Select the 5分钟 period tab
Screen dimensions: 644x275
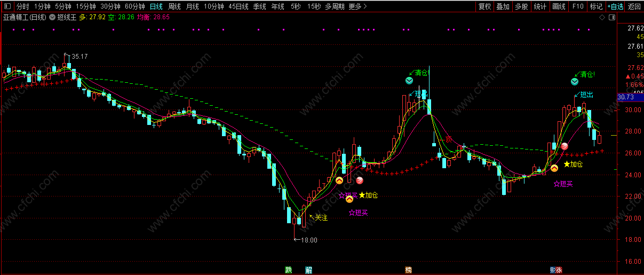coord(63,6)
